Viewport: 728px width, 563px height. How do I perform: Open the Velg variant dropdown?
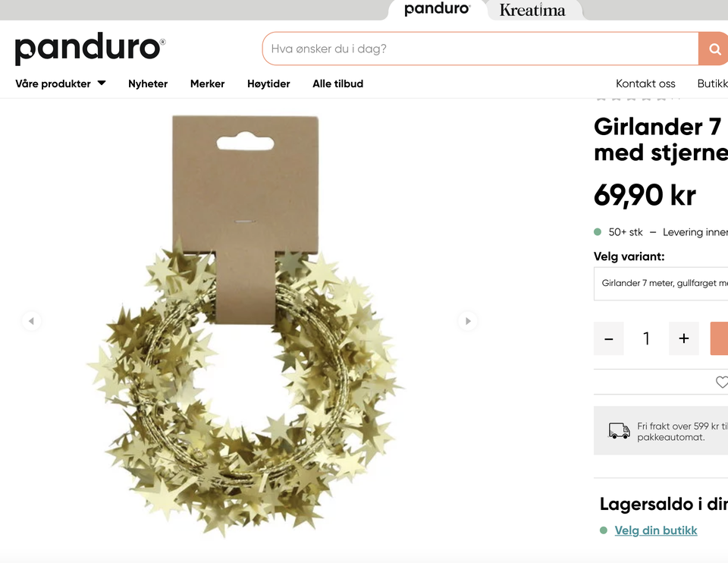tap(661, 283)
